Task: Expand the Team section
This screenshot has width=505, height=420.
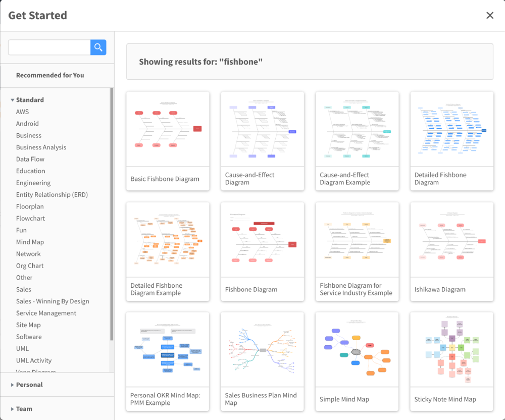Action: [25, 408]
